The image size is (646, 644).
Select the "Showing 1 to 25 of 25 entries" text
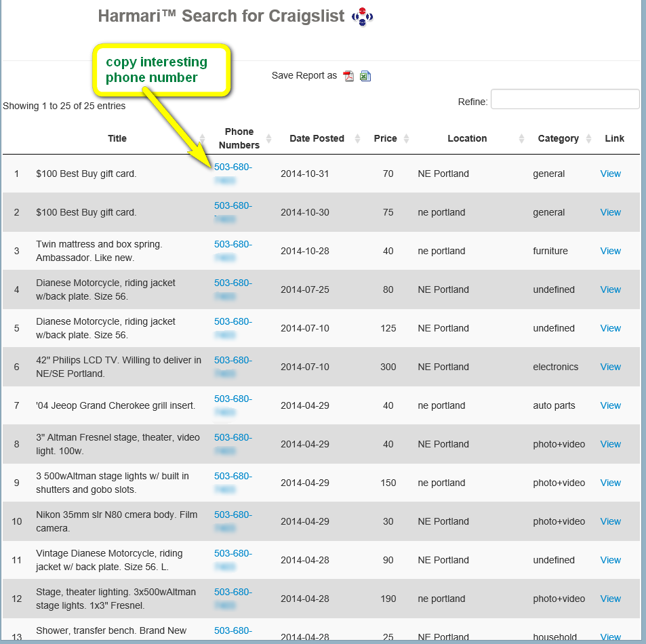pyautogui.click(x=64, y=106)
